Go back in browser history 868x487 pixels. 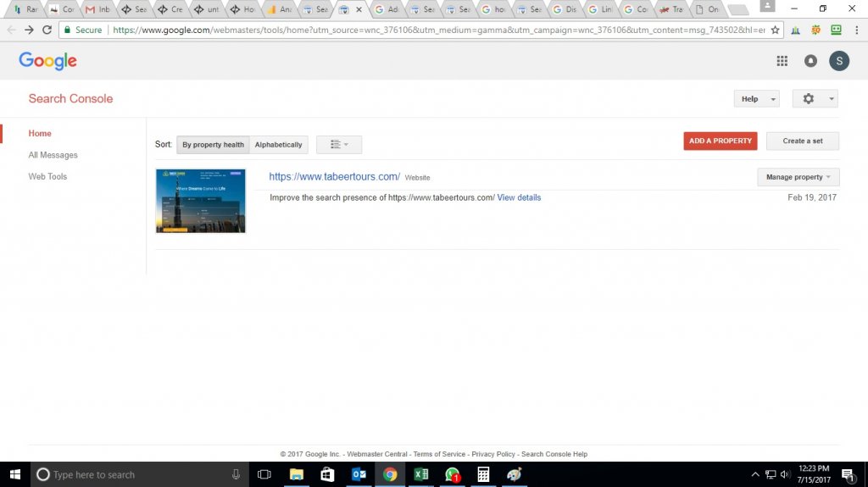11,30
